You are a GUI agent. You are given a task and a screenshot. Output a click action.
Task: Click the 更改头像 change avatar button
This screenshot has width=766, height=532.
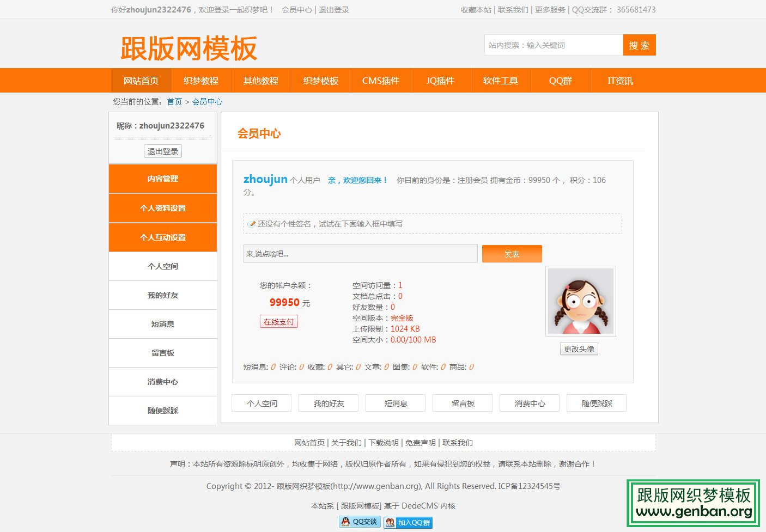point(579,348)
